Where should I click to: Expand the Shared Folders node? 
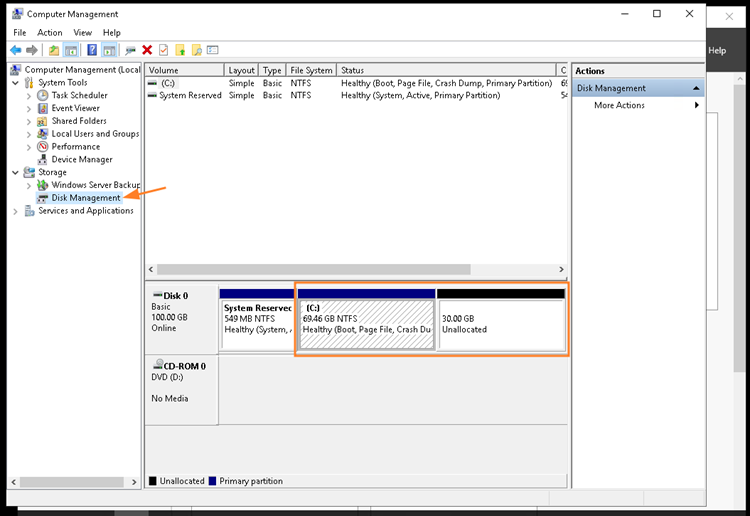[x=29, y=121]
